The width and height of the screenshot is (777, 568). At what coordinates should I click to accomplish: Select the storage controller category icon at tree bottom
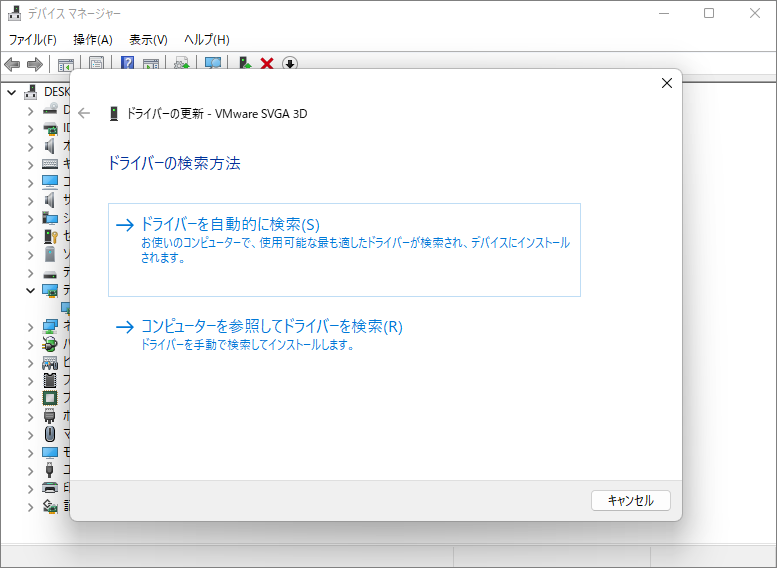[x=50, y=506]
